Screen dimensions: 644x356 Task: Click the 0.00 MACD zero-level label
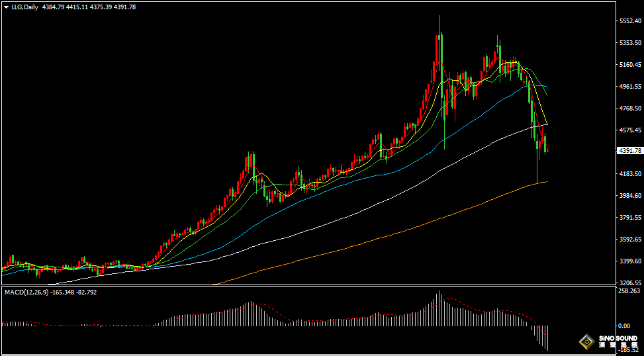click(623, 326)
